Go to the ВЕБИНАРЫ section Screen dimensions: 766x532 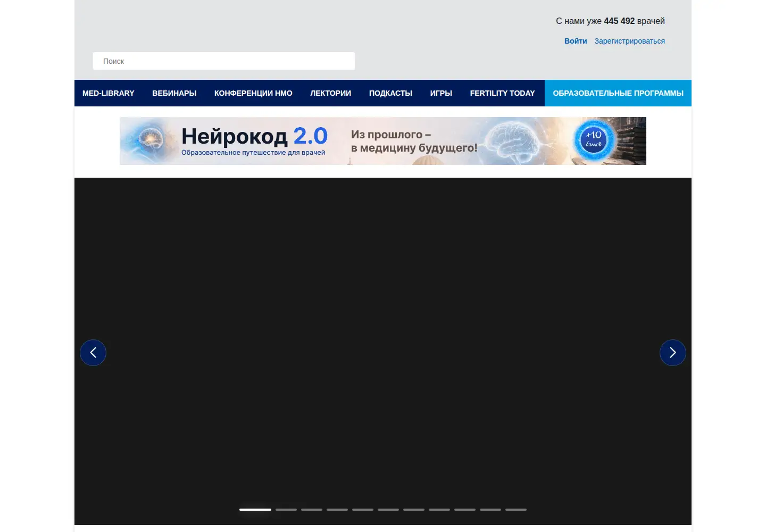click(174, 93)
